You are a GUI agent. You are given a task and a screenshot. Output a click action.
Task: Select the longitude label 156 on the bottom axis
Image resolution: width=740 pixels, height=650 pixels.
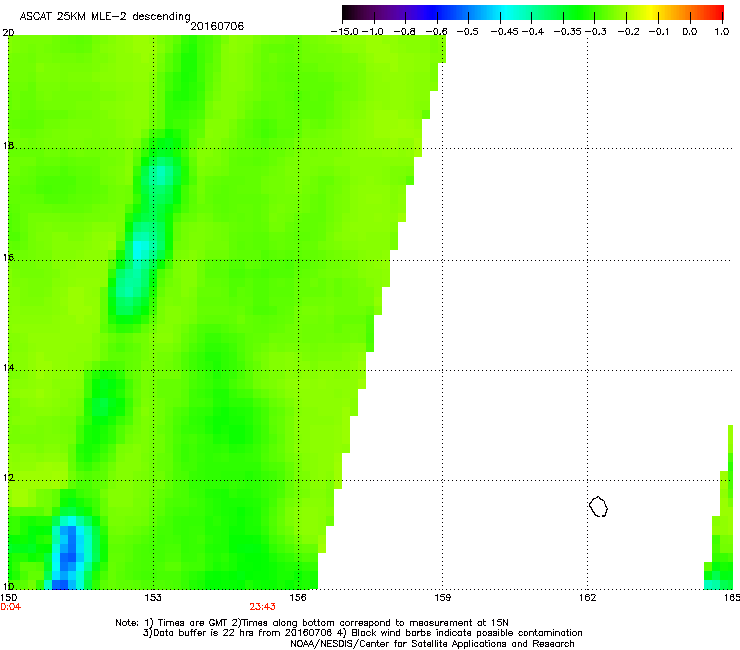[298, 598]
